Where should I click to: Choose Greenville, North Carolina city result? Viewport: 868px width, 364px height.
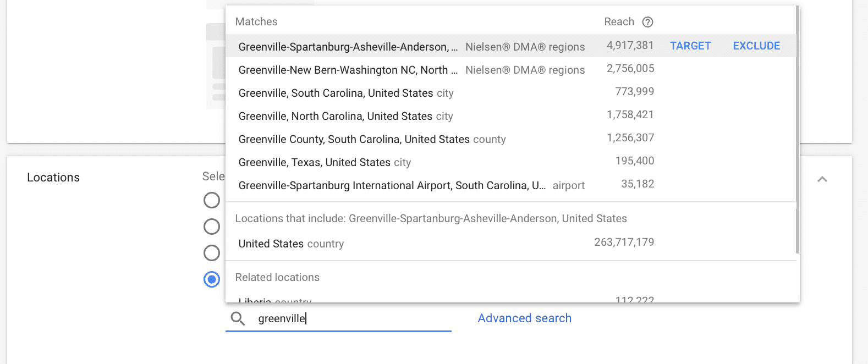[x=510, y=116]
